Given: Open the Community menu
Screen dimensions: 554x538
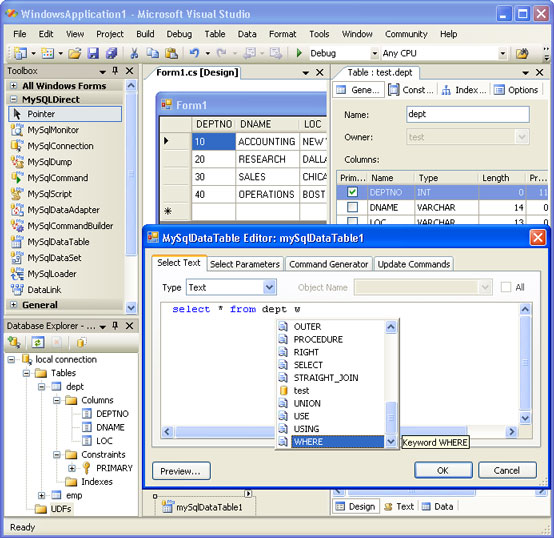Looking at the screenshot, I should pyautogui.click(x=406, y=34).
